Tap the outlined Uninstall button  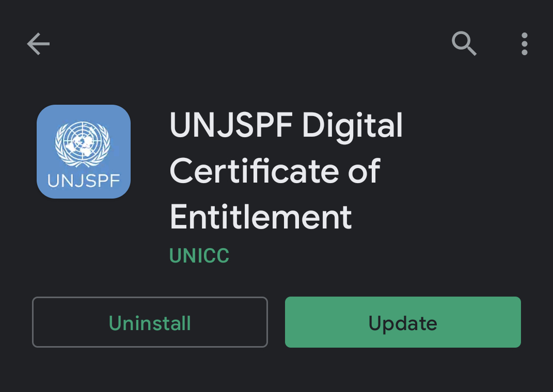[x=150, y=322]
